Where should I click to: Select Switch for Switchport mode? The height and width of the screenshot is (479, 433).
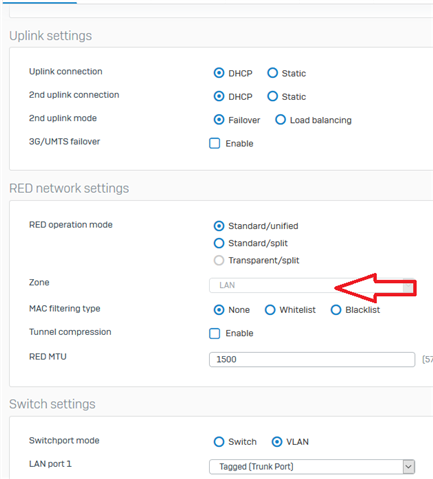(x=219, y=442)
